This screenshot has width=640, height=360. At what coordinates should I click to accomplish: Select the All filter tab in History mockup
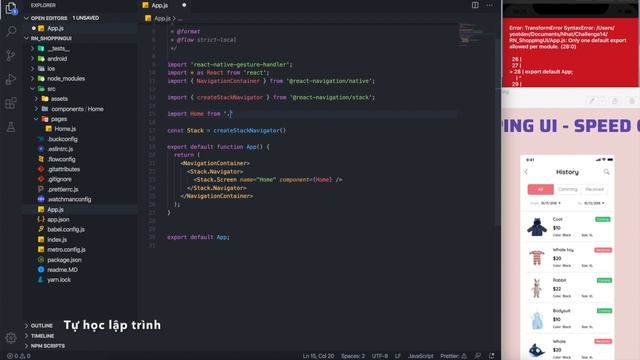[540, 189]
